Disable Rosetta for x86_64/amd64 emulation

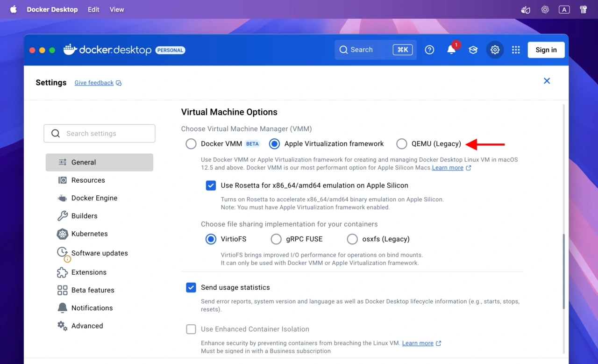[x=211, y=186]
